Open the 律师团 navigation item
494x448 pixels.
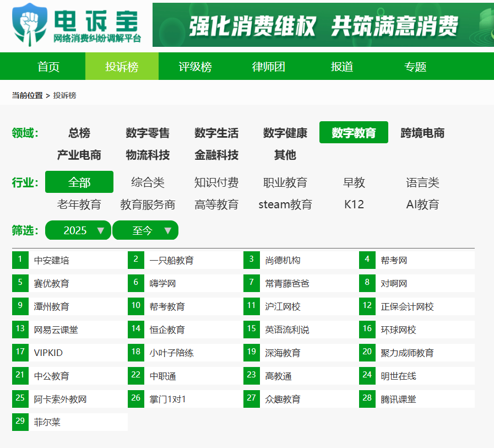click(x=268, y=66)
